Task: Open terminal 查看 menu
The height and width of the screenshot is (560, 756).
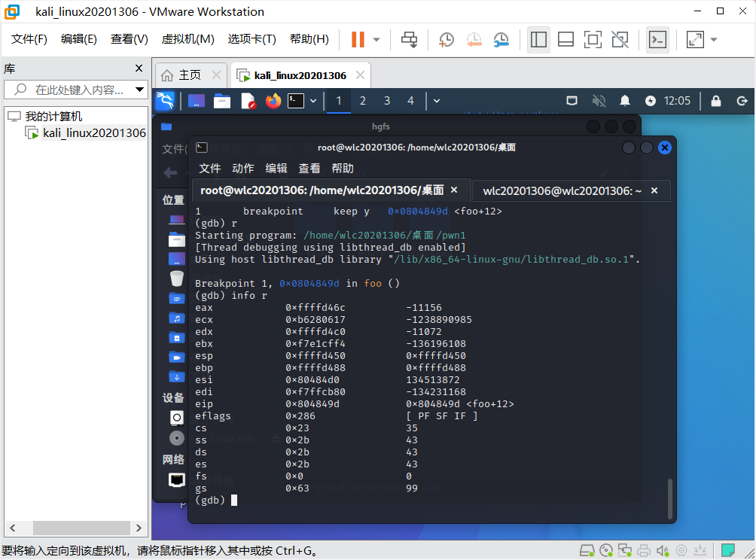Action: click(309, 168)
